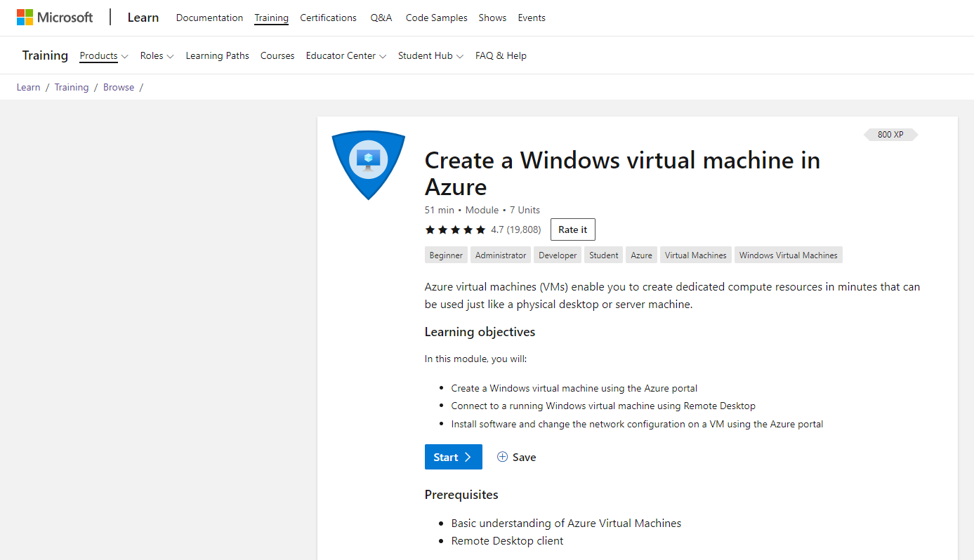
Task: Click 'Remote Desktop client' prerequisite text
Action: (508, 541)
